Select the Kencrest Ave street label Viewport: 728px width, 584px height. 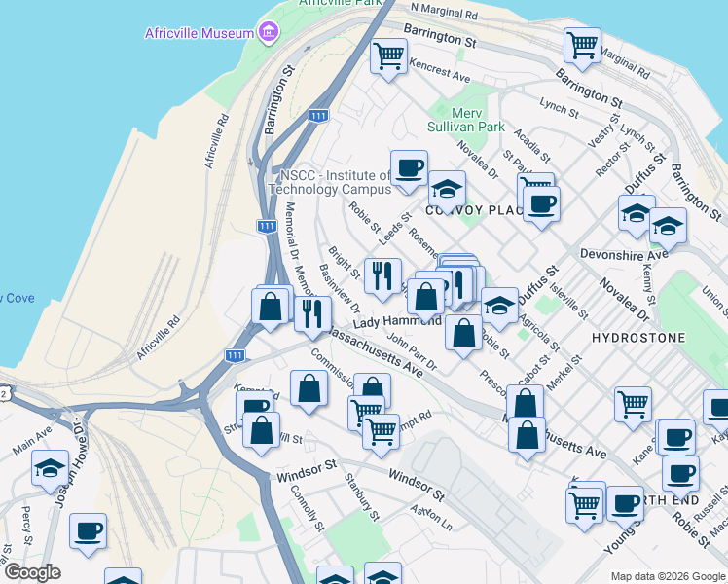pyautogui.click(x=440, y=70)
